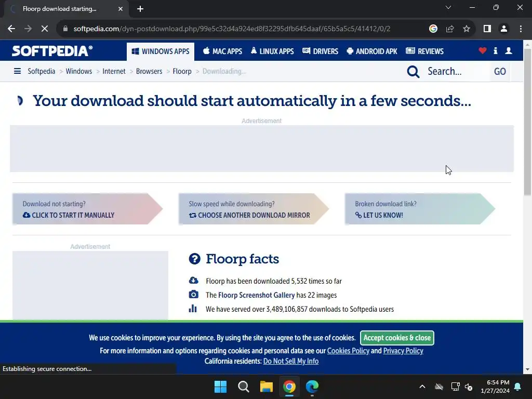Click the page vertical scrollbar thumb

pyautogui.click(x=528, y=122)
